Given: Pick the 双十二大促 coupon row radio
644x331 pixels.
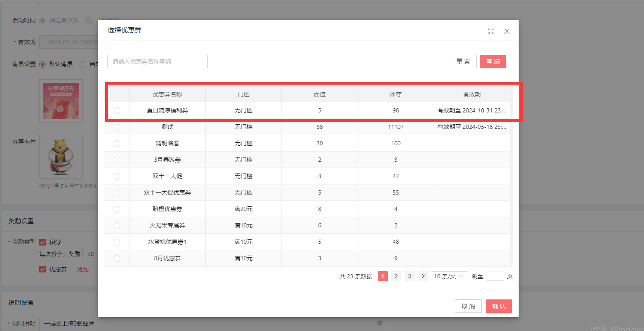Looking at the screenshot, I should 117,176.
